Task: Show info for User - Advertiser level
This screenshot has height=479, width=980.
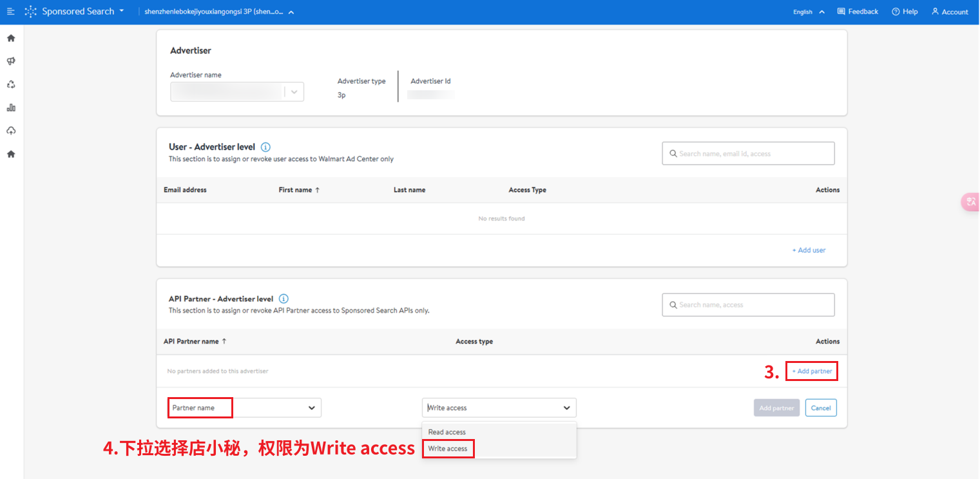Action: coord(265,147)
